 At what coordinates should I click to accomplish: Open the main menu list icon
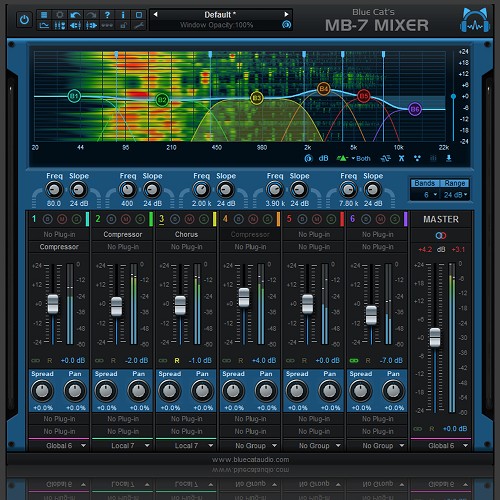click(x=44, y=15)
